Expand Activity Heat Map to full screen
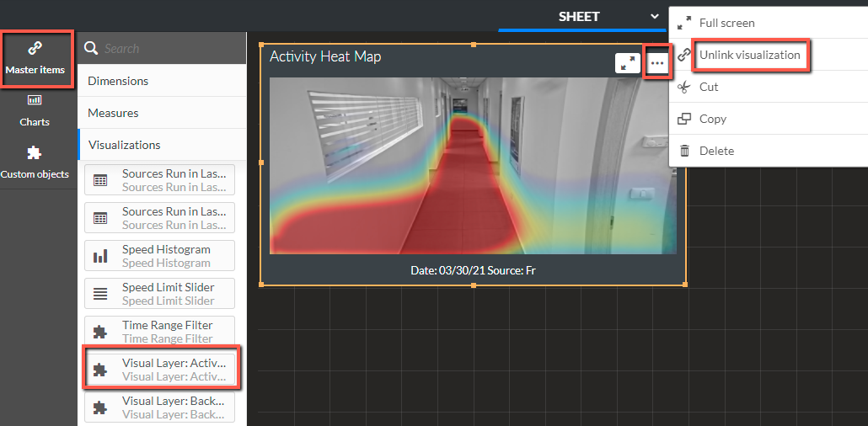The height and width of the screenshot is (426, 868). (628, 64)
